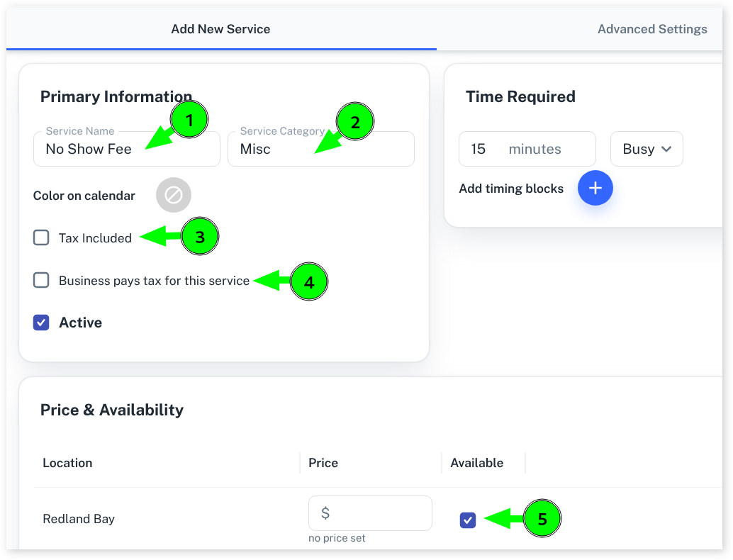Click the blue plus icon for timing blocks
Screen dimensions: 733x560
pos(595,188)
